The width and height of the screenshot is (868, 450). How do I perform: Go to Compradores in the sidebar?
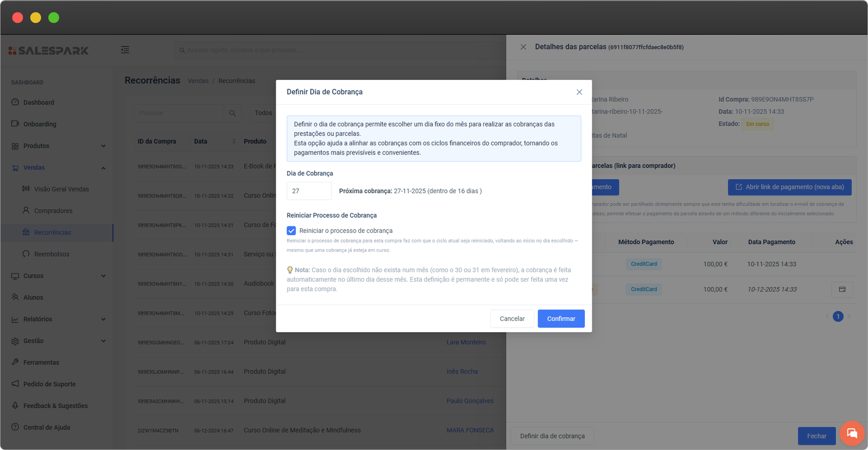pos(53,211)
